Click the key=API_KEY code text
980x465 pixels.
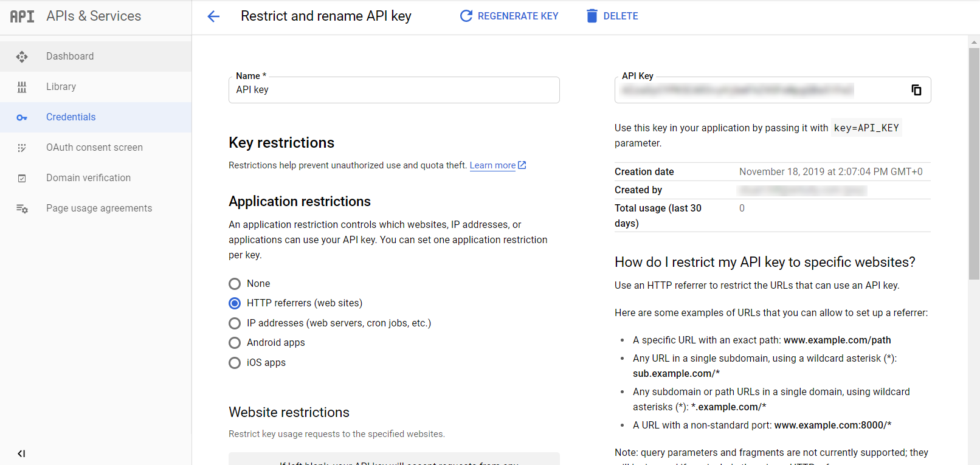click(x=866, y=128)
